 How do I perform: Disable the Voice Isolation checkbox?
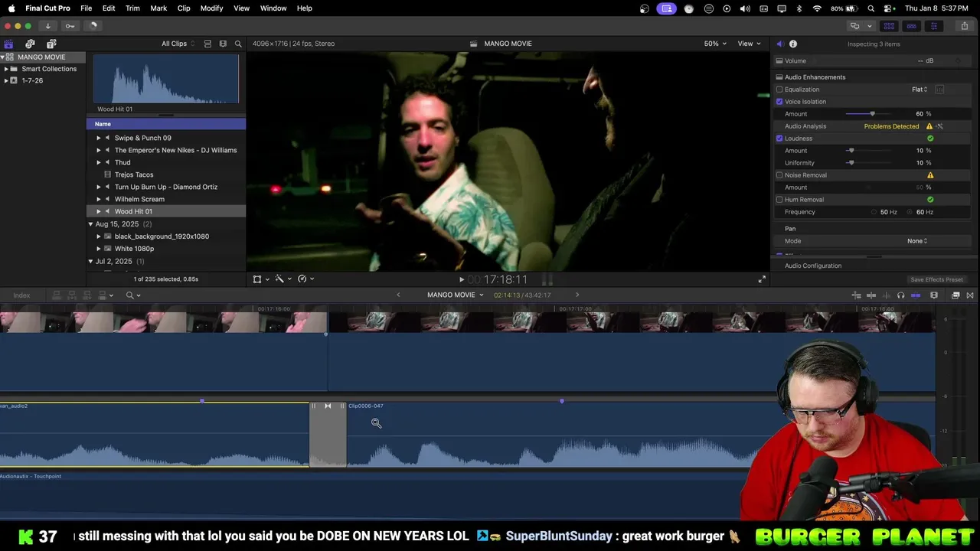point(779,102)
